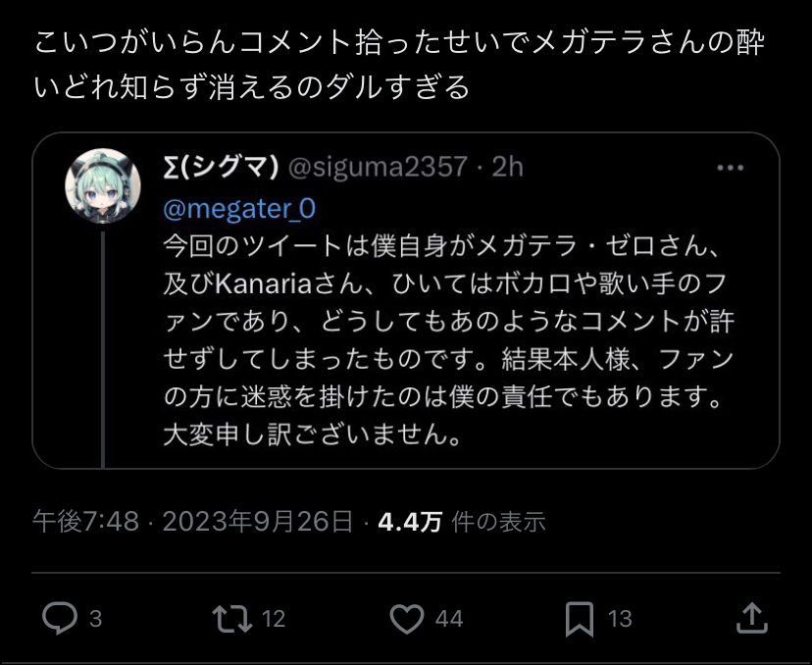This screenshot has width=812, height=665.
Task: Click the like count number 44
Action: 449,619
